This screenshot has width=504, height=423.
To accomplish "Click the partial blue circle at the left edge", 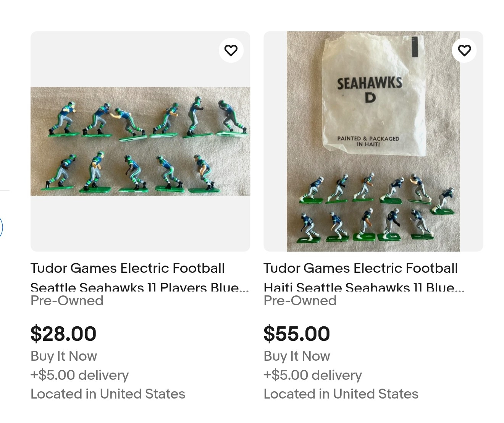I will tap(1, 227).
